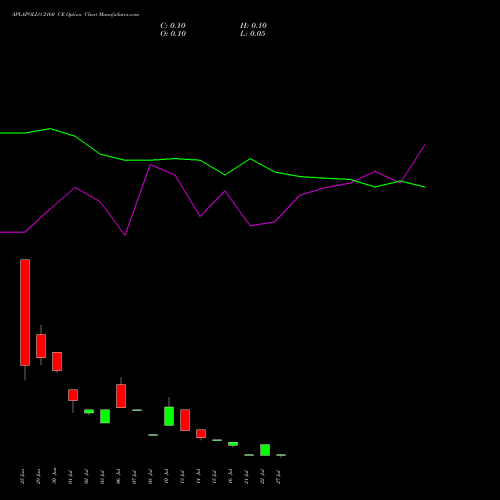Click the tall red candle above 25 Jun
This screenshot has height=500, width=500.
(25, 312)
